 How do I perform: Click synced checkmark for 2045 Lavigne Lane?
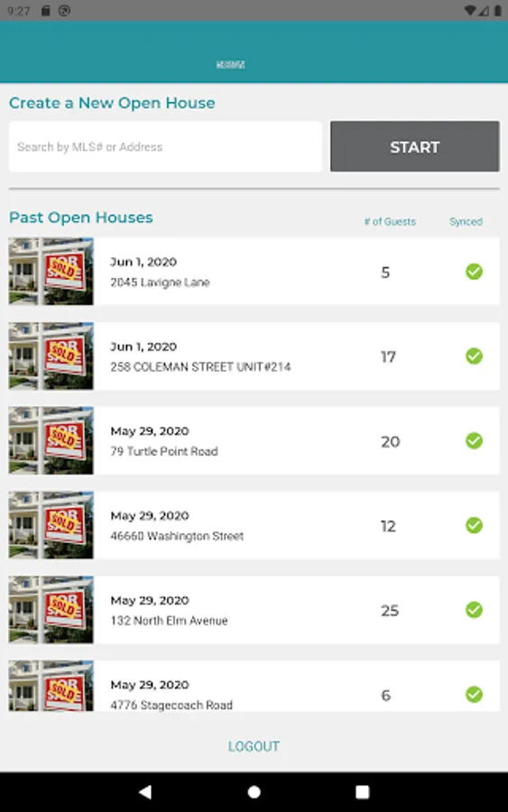[x=474, y=272]
